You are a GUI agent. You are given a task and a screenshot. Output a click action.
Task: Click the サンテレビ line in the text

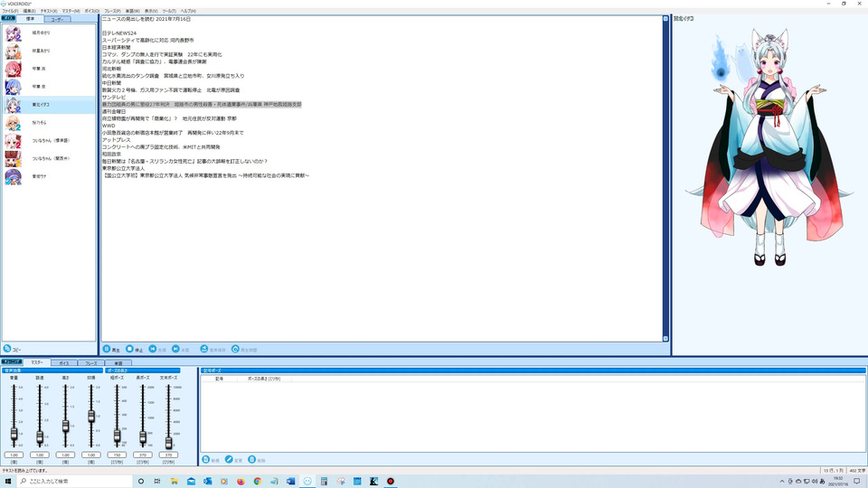coord(114,97)
